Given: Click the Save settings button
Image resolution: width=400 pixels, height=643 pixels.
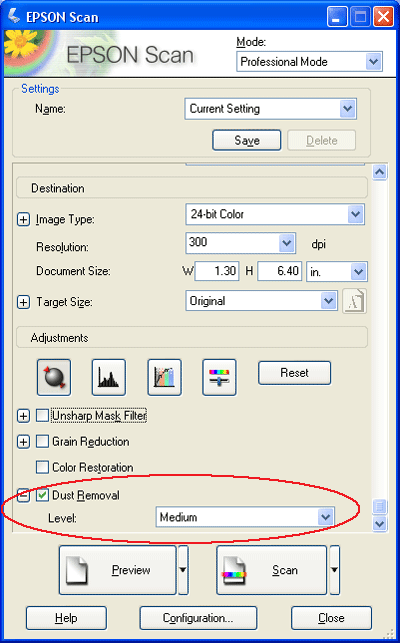Looking at the screenshot, I should point(247,140).
